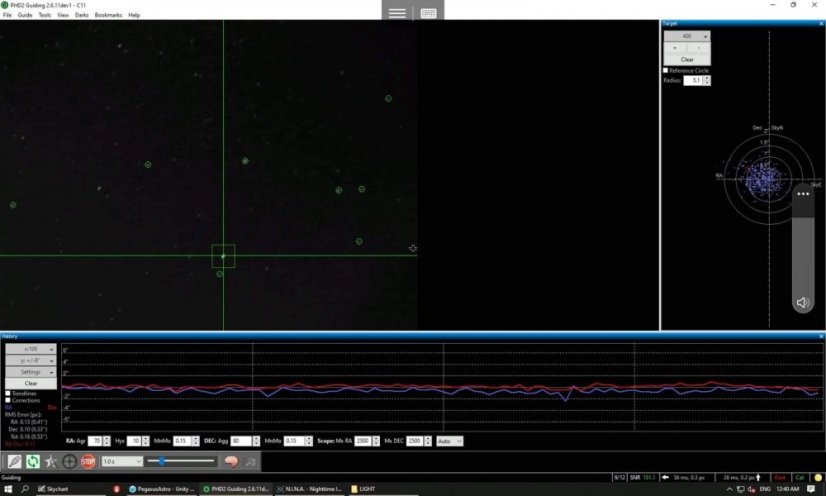Click the auto-select star icon

click(51, 461)
